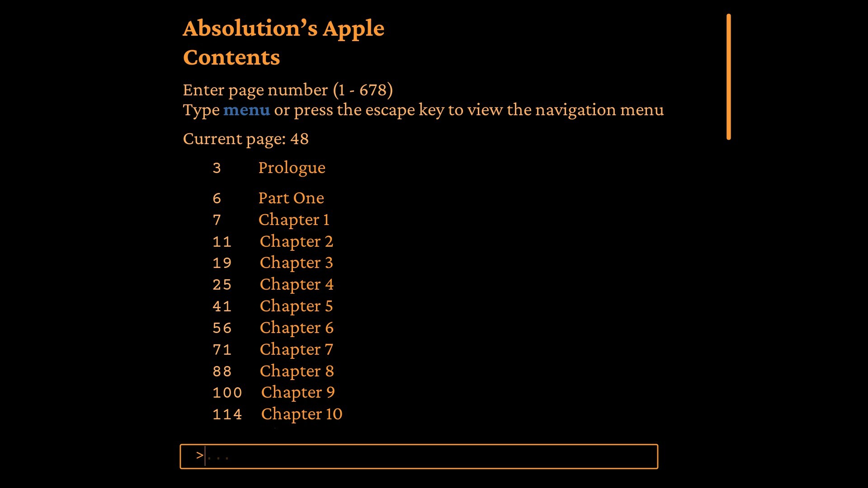
Task: Navigate to Chapter 9 on page 100
Action: coord(297,392)
